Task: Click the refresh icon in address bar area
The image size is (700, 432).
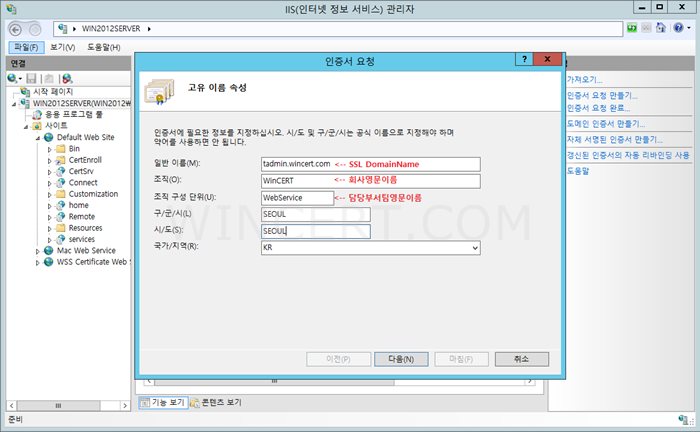Action: pos(632,28)
